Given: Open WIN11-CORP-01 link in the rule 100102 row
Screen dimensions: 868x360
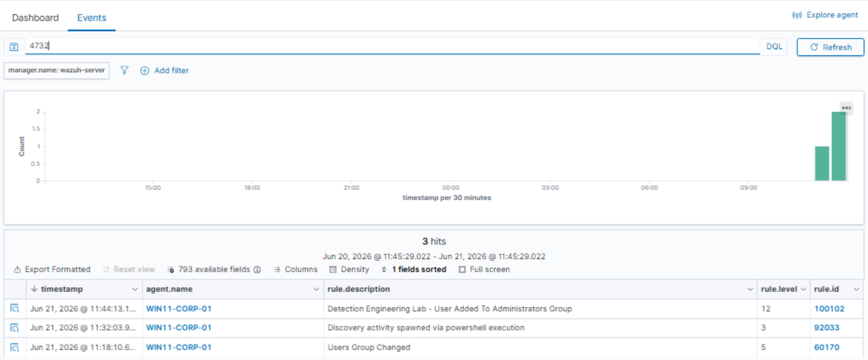Looking at the screenshot, I should tap(179, 309).
